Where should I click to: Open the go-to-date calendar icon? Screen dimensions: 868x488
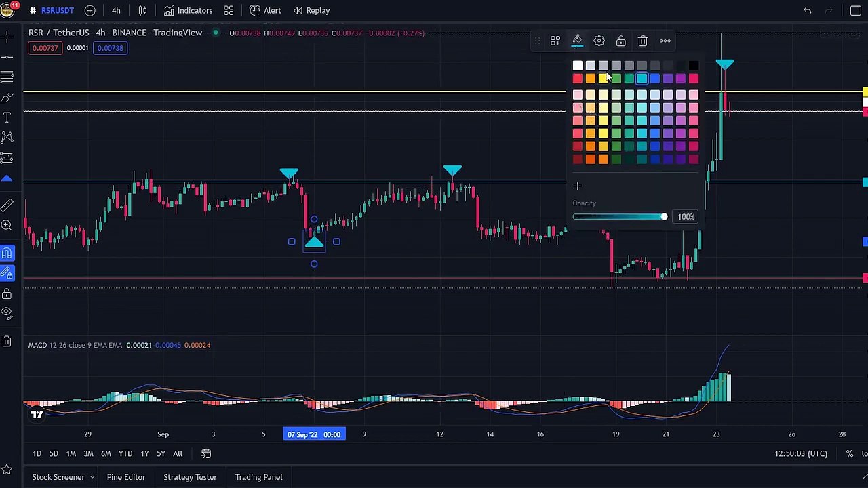[206, 453]
